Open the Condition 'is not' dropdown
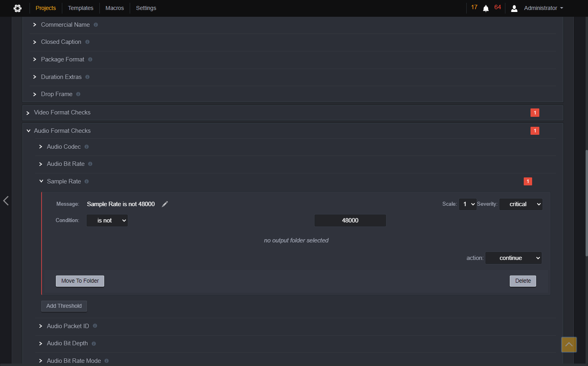The height and width of the screenshot is (366, 588). coord(107,220)
